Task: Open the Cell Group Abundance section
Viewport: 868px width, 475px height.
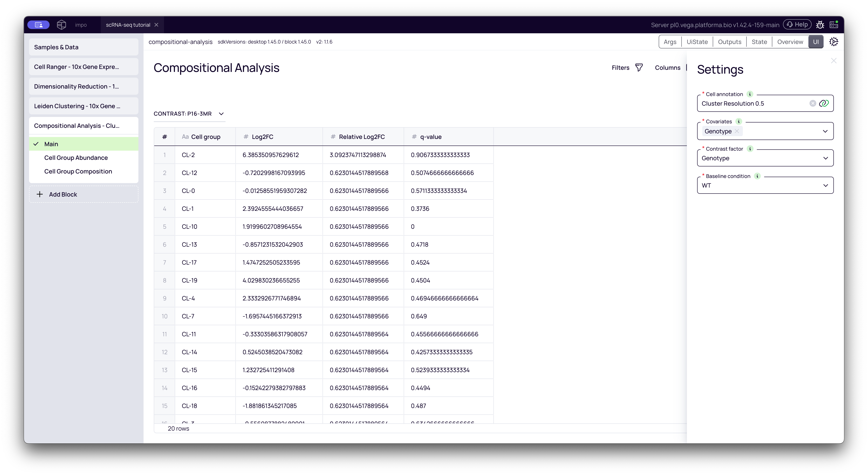Action: pyautogui.click(x=76, y=157)
